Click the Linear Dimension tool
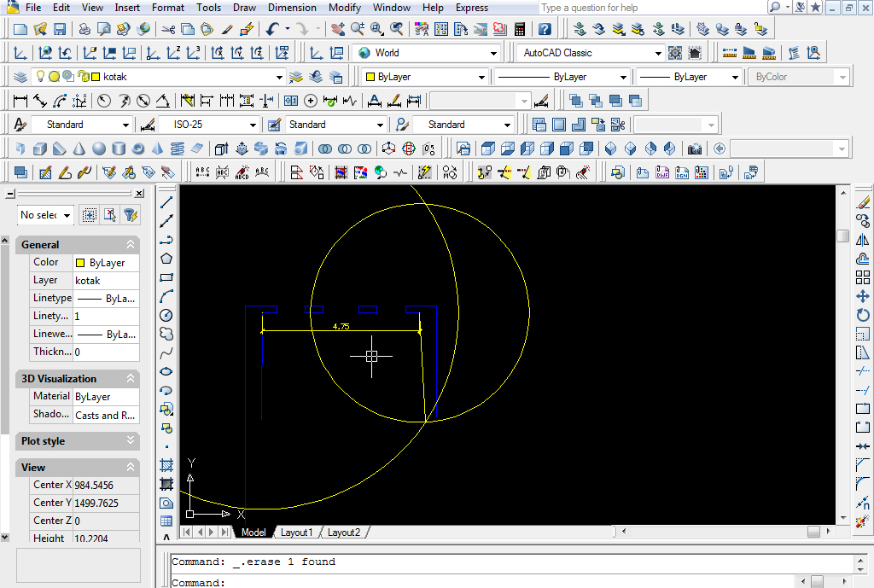This screenshot has width=874, height=588. point(20,101)
